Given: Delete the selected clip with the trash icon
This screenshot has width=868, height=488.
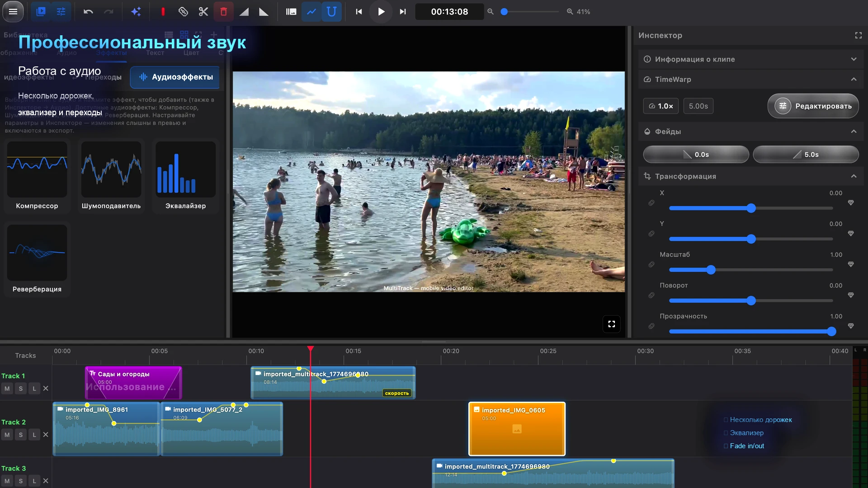Looking at the screenshot, I should (x=224, y=12).
